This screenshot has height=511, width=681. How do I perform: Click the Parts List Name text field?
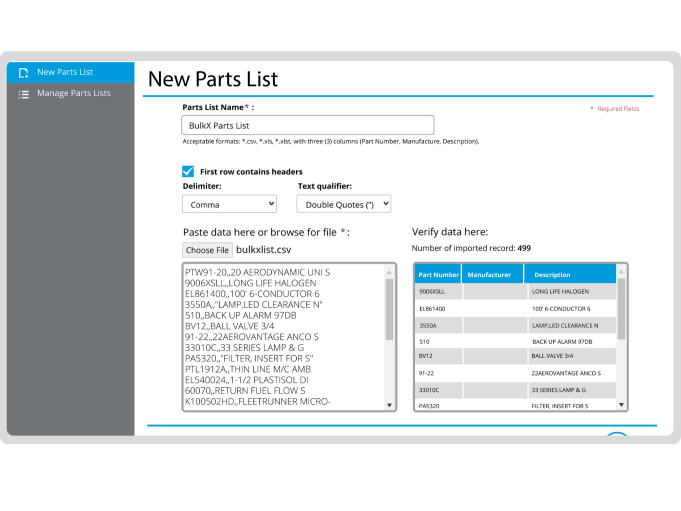pyautogui.click(x=308, y=125)
